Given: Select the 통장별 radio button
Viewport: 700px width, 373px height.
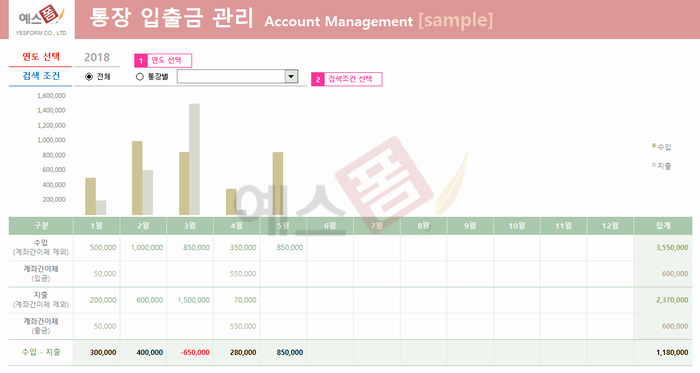Looking at the screenshot, I should click(x=140, y=77).
